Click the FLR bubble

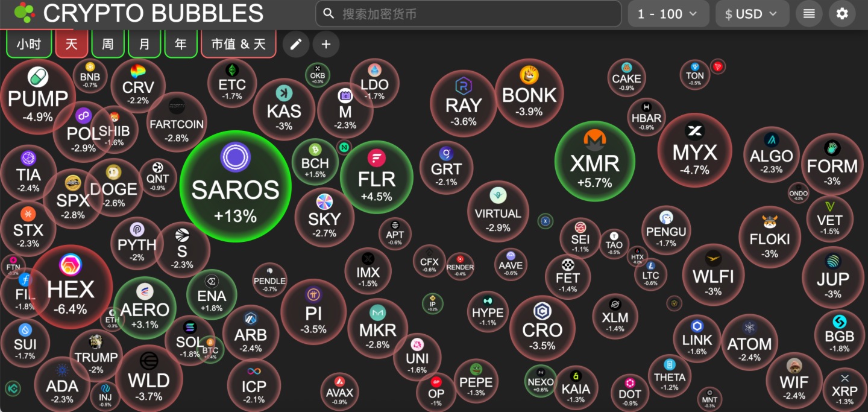point(377,177)
